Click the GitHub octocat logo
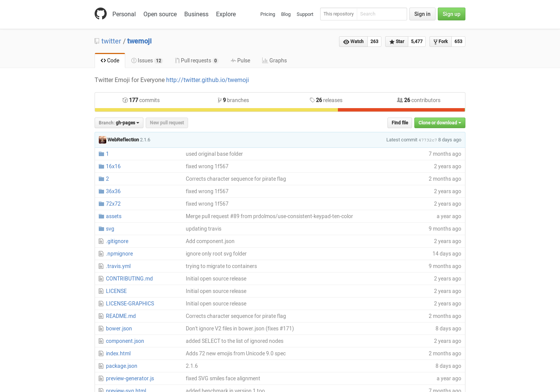Screen dimensions: 560x392 click(101, 14)
